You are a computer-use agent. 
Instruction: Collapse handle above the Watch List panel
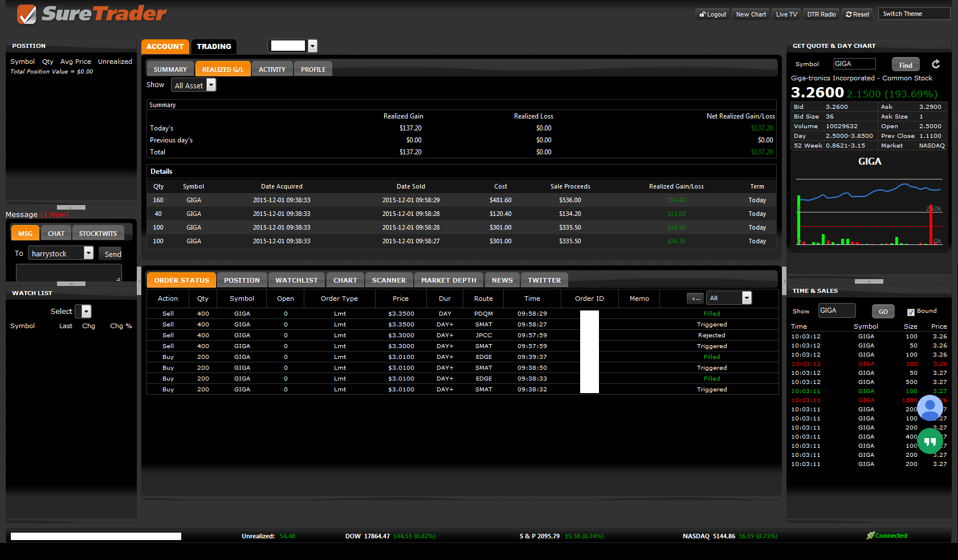(71, 284)
